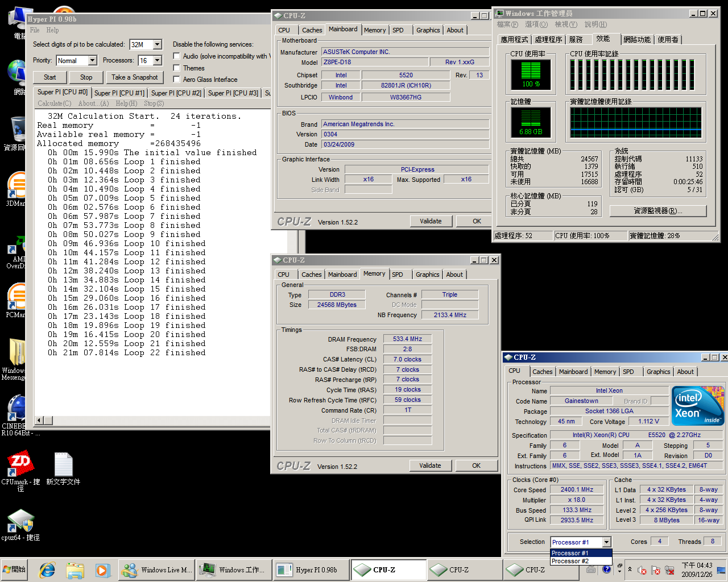Check the Aero Glass Interface checkbox

tap(177, 79)
